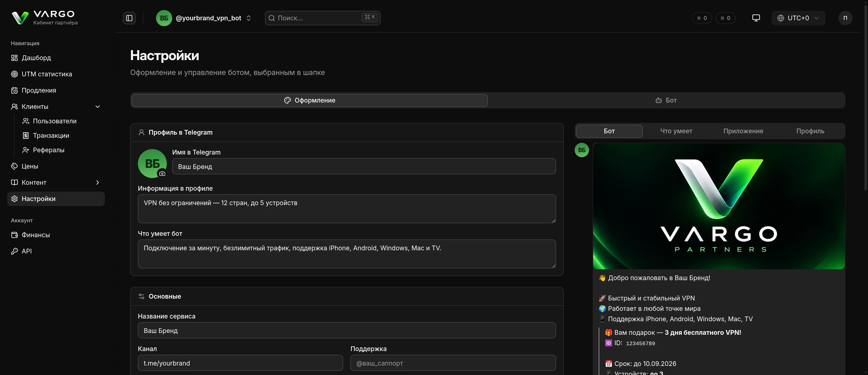Click the first counter badge showing 0

tap(702, 18)
